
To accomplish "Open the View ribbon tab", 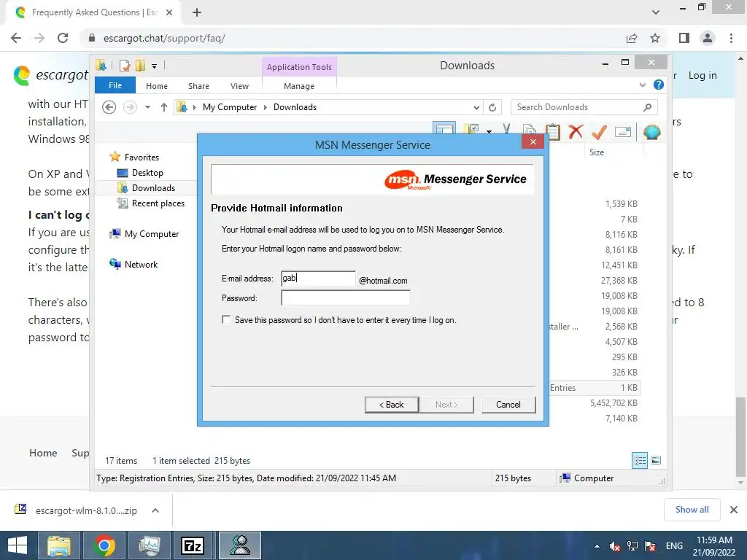I will coord(239,86).
